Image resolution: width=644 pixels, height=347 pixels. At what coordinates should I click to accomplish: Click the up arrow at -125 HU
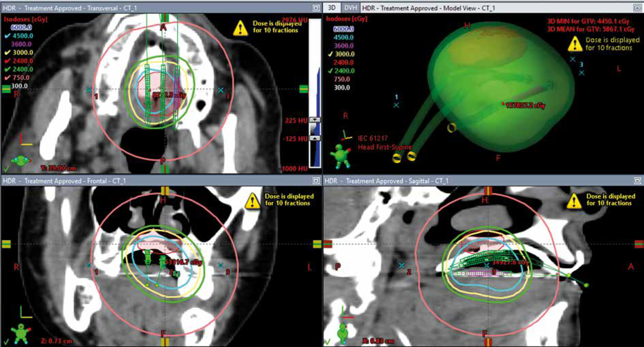click(315, 138)
